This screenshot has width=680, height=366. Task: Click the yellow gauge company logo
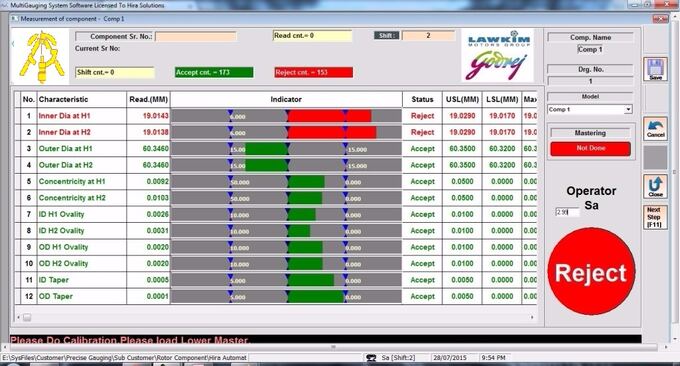point(41,56)
